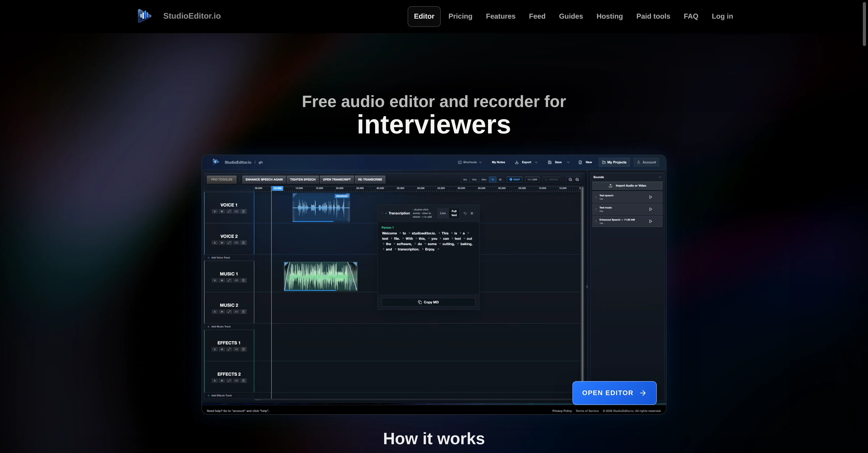The image size is (868, 453).
Task: Play the Test speech sound
Action: (x=651, y=197)
